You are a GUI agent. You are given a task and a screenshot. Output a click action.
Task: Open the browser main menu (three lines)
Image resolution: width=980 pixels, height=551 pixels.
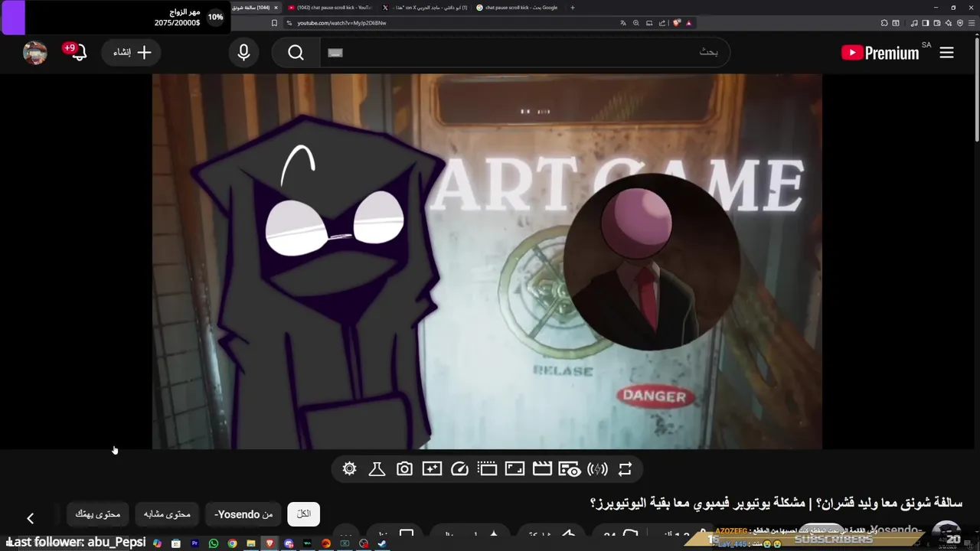tap(972, 23)
